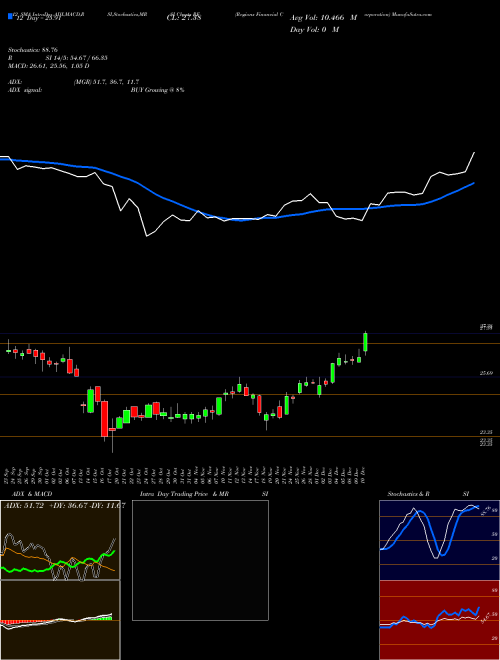Open the Stochastics chart with navy background
Image resolution: width=500 pixels, height=660 pixels.
[x=439, y=540]
